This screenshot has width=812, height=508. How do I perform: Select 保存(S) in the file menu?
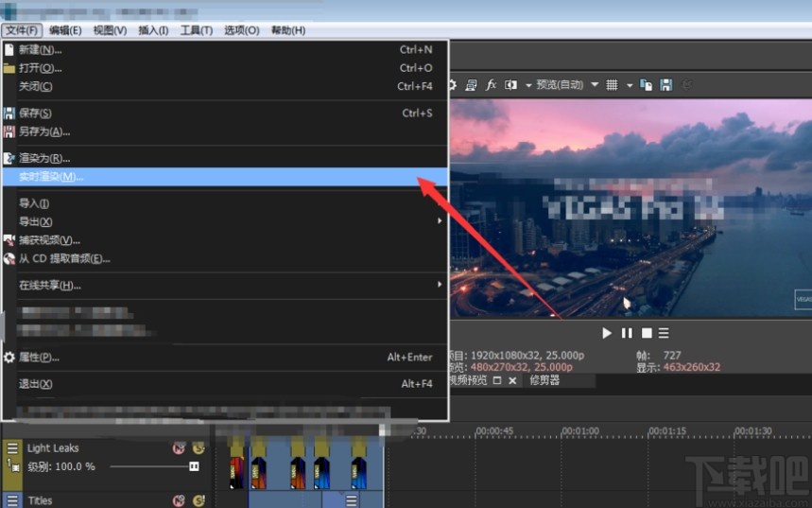[225, 113]
